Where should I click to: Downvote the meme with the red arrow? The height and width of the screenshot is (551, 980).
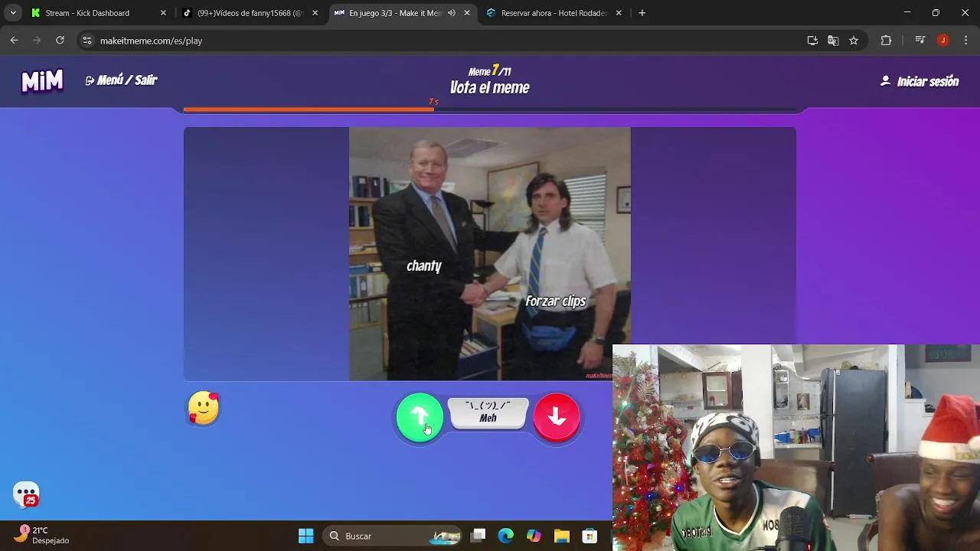click(x=557, y=417)
